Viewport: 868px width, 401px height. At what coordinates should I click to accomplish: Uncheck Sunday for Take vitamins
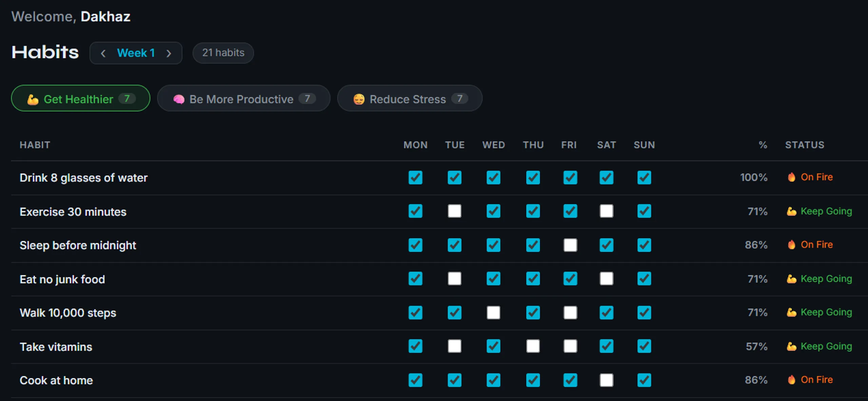click(x=644, y=346)
